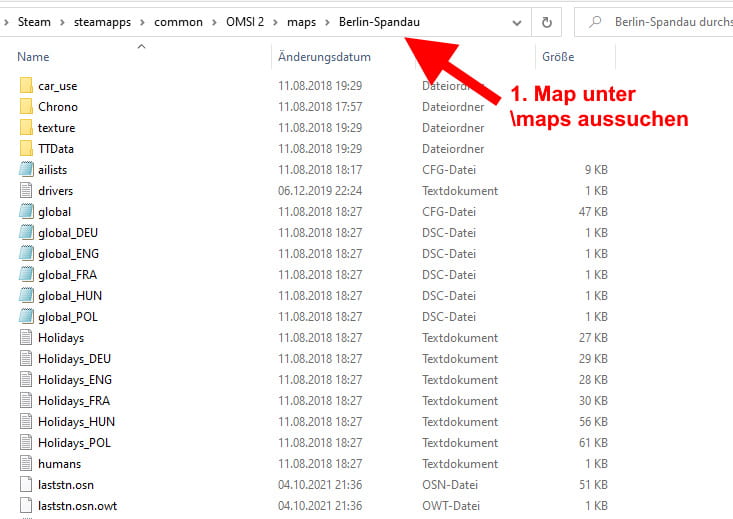Select the Chrono folder icon

click(26, 107)
